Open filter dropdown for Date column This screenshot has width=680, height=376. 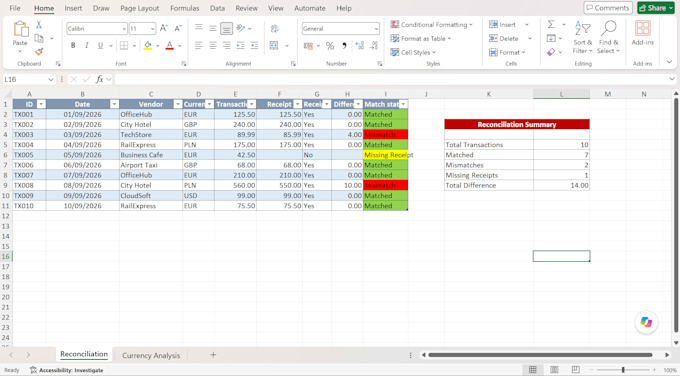coord(114,104)
